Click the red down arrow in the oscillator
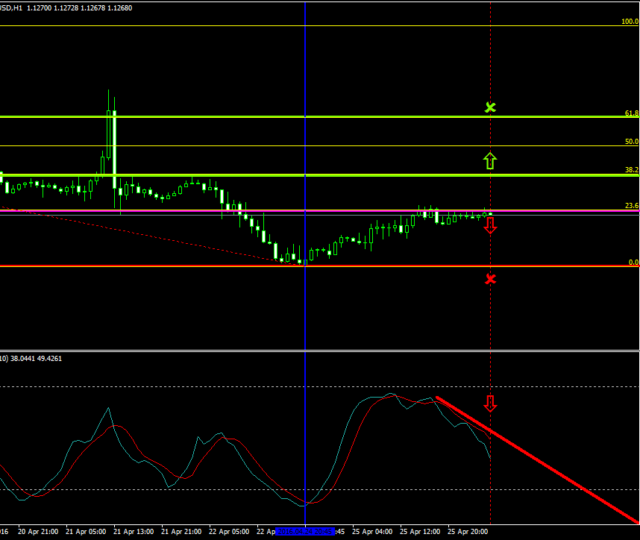This screenshot has height=540, width=640. point(489,404)
